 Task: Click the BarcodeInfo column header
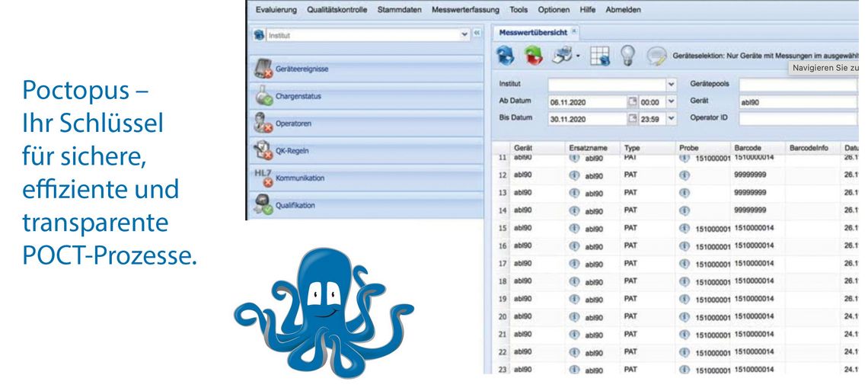[x=813, y=149]
